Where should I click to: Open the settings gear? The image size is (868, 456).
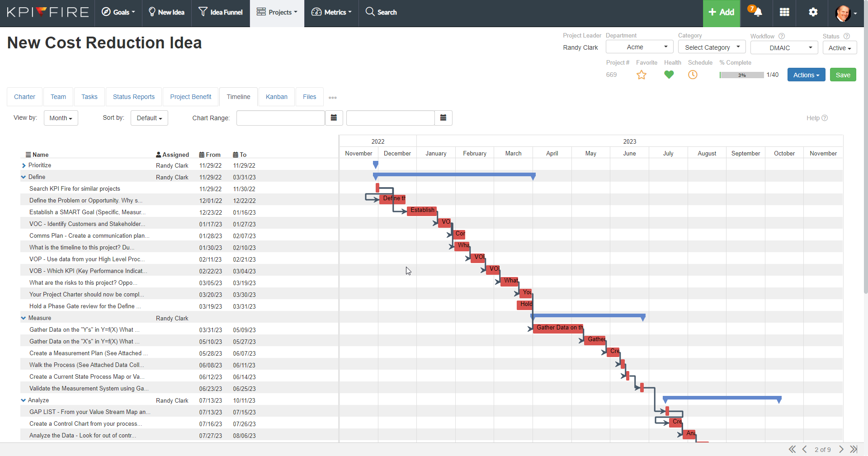tap(813, 12)
